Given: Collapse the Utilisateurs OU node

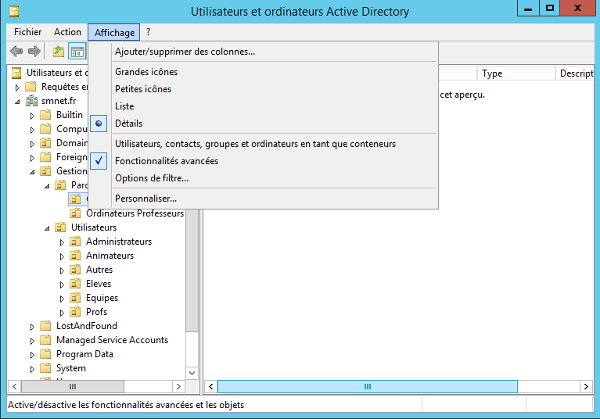Looking at the screenshot, I should coord(47,228).
